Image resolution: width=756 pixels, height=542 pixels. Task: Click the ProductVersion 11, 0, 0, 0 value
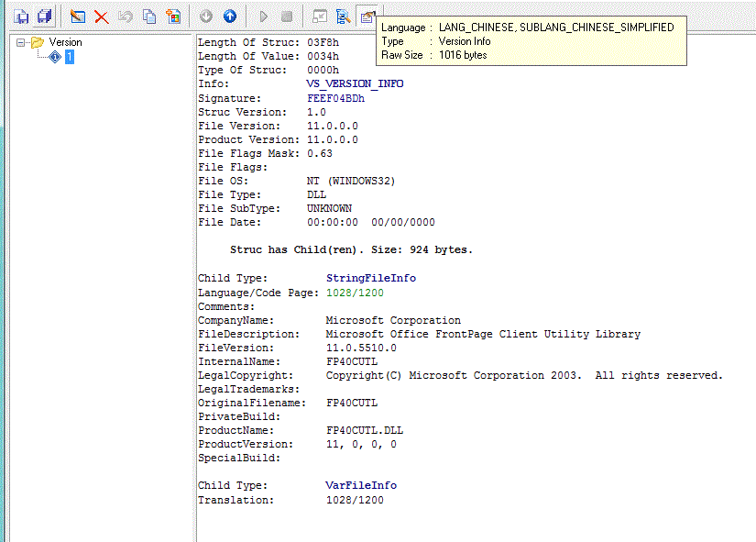click(361, 445)
